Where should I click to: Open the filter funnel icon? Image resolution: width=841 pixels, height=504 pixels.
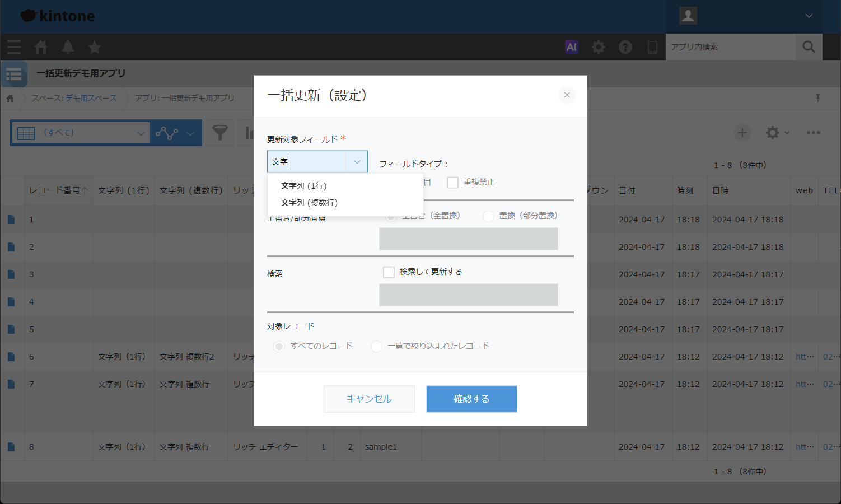[220, 133]
